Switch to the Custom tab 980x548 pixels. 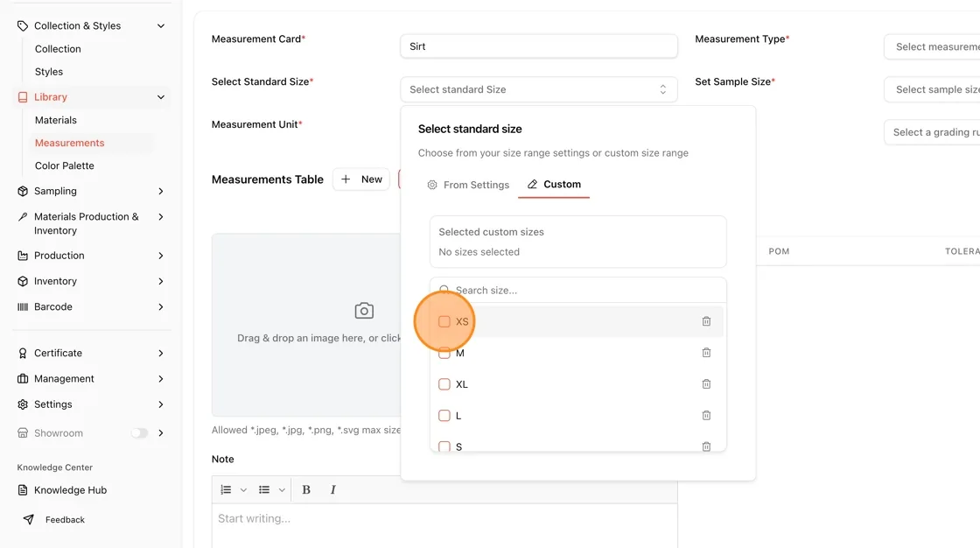click(x=554, y=185)
